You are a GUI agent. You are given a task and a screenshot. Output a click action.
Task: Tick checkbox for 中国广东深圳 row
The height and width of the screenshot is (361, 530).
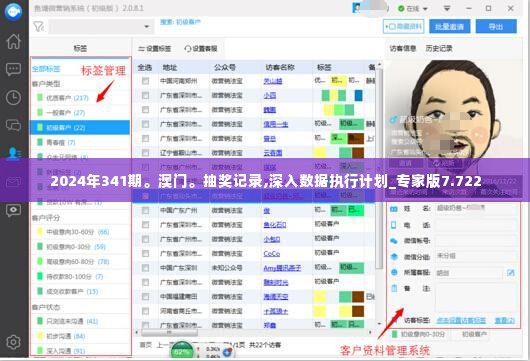pos(145,268)
